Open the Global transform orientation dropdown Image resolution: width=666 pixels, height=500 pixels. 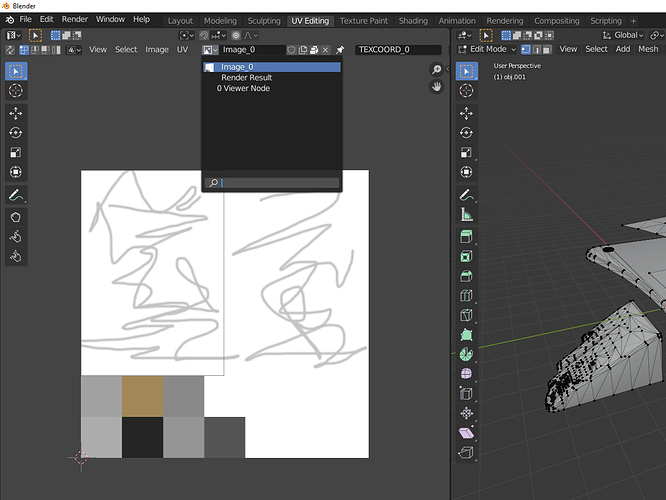[623, 35]
